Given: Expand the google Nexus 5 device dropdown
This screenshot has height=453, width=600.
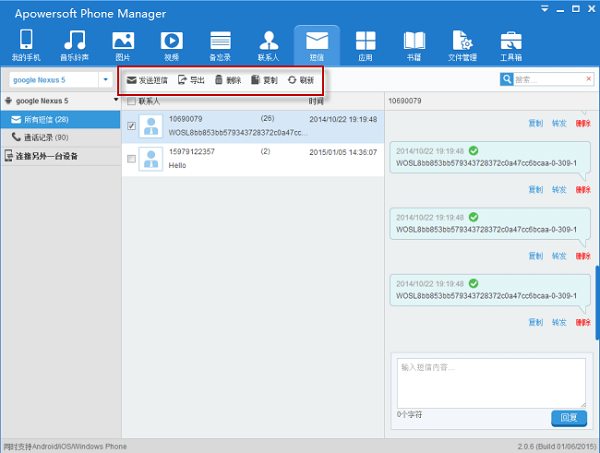Looking at the screenshot, I should 104,79.
